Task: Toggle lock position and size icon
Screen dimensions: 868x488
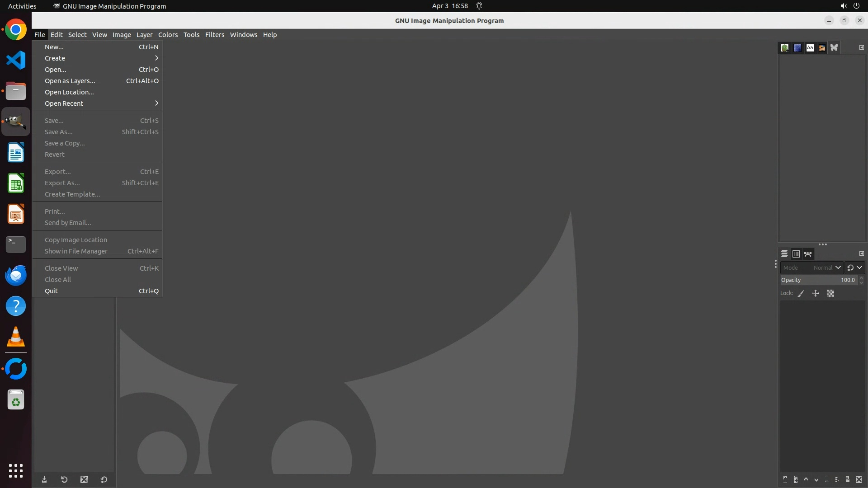Action: coord(816,294)
